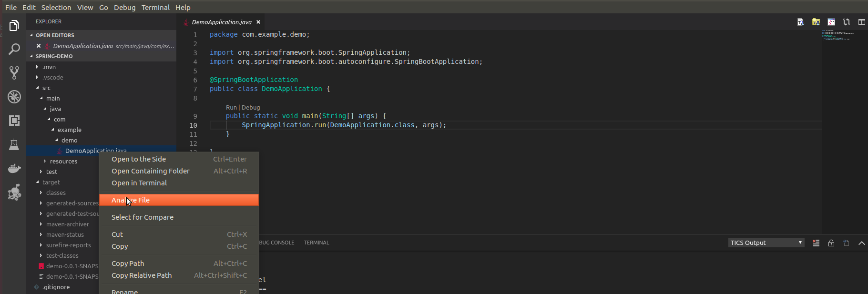This screenshot has height=294, width=868.
Task: Click the TICS analyze folder toolbar icon
Action: point(816,22)
